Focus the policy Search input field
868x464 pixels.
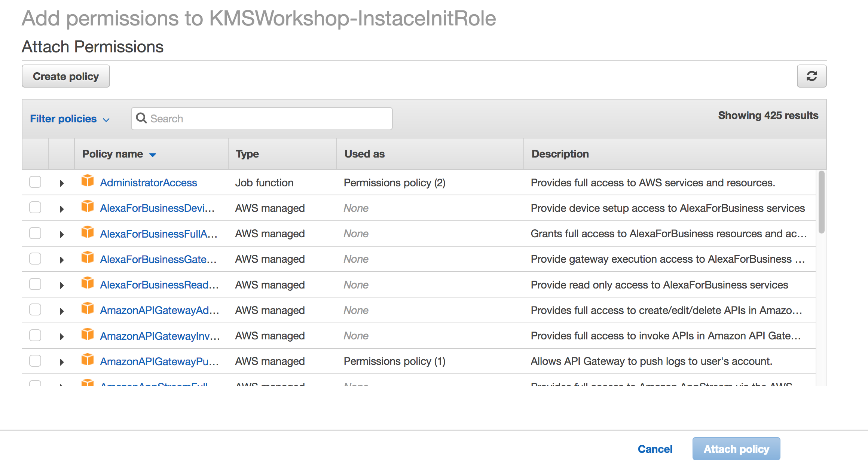(262, 119)
